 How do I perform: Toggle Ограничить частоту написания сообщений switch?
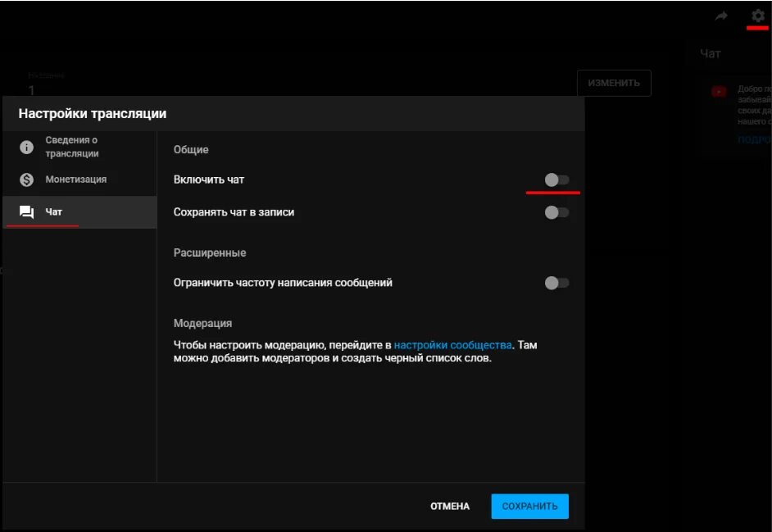(556, 283)
